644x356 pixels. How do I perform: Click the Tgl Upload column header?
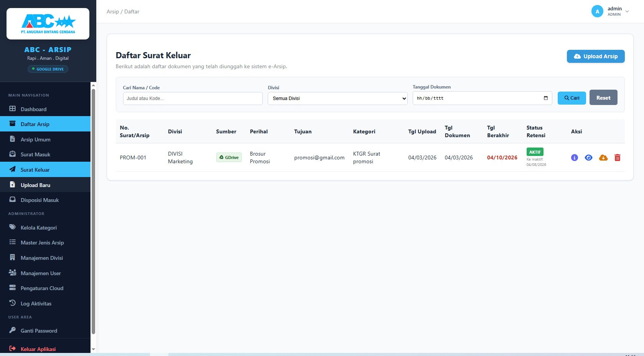click(422, 131)
